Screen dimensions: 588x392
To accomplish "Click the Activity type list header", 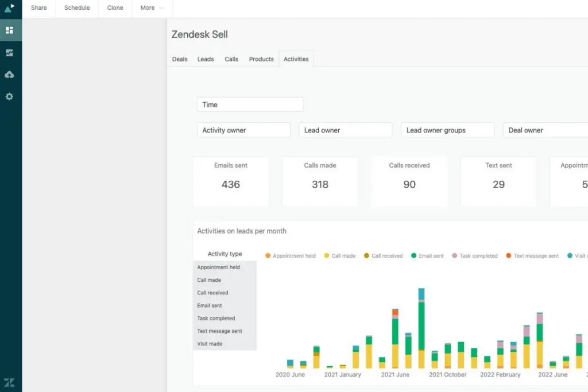I will pyautogui.click(x=225, y=254).
